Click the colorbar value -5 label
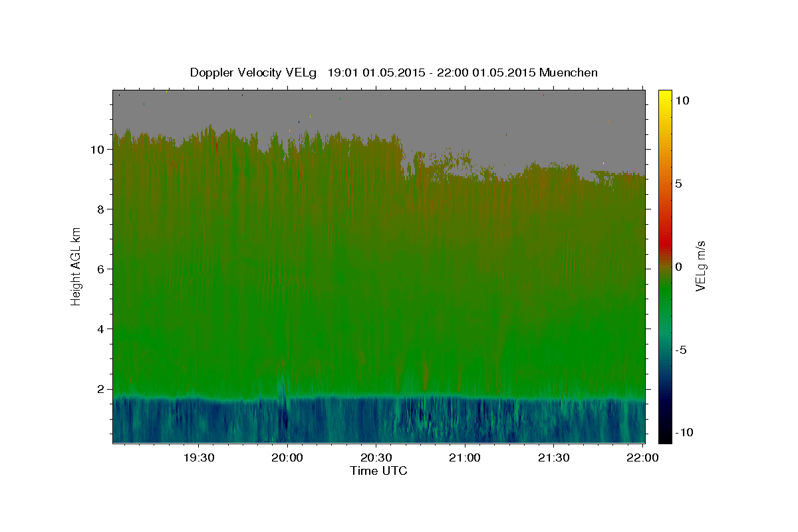798x532 pixels. [x=681, y=349]
